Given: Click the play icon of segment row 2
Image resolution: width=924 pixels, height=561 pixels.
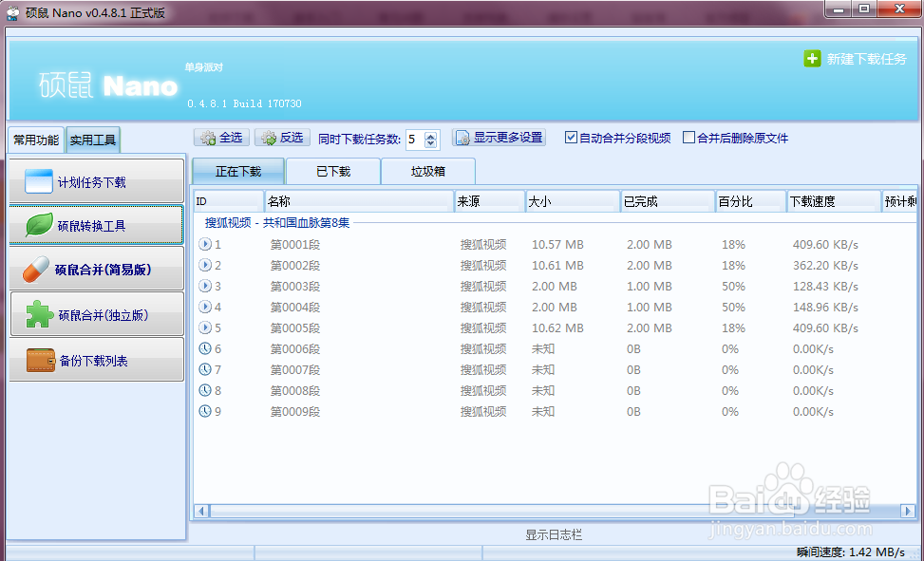Looking at the screenshot, I should tap(204, 265).
